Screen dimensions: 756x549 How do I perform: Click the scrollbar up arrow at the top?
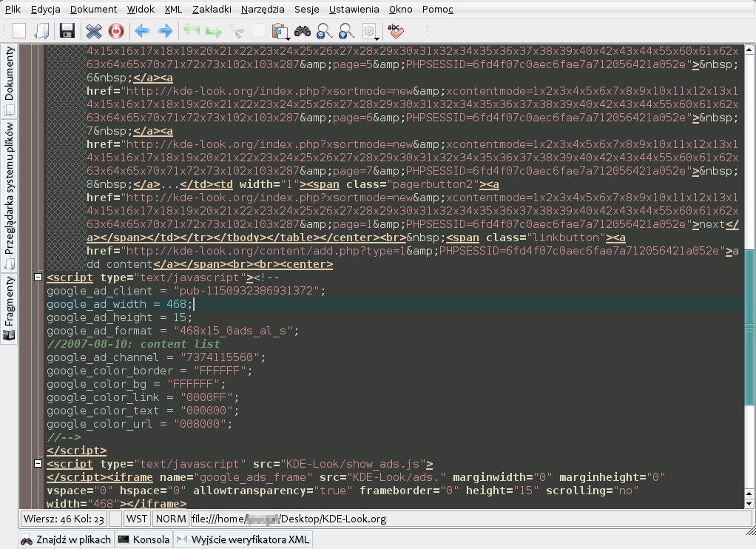coord(749,50)
